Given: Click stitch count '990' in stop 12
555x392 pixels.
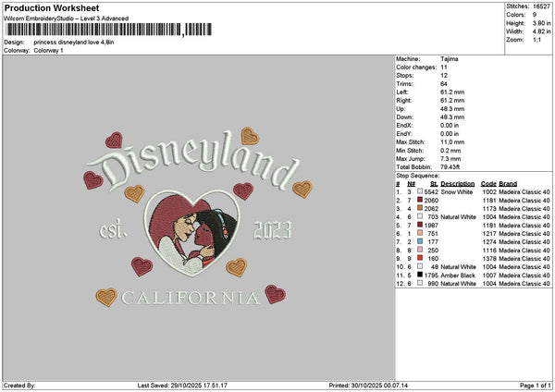Looking at the screenshot, I should tap(433, 284).
